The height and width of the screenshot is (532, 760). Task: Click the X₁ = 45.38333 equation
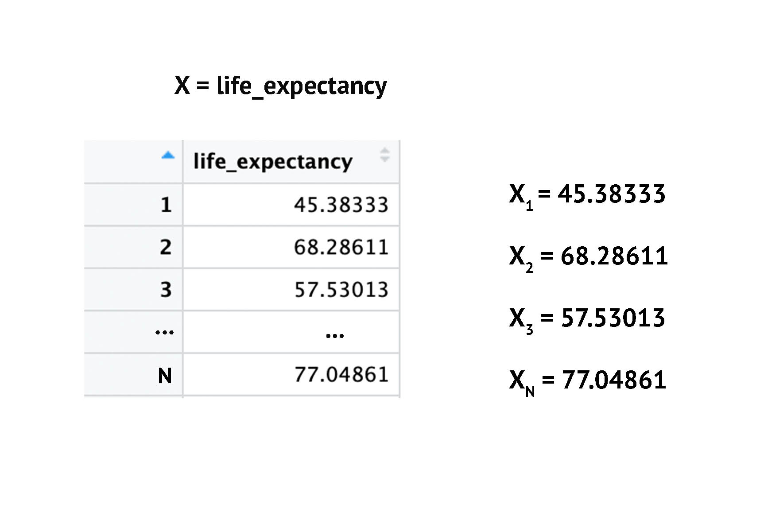(x=587, y=195)
